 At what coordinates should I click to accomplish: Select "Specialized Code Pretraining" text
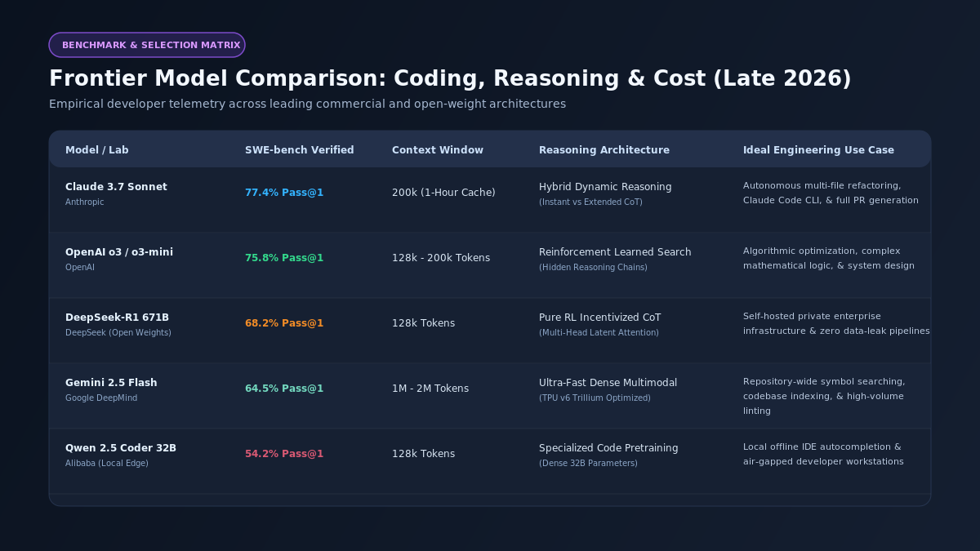(608, 448)
